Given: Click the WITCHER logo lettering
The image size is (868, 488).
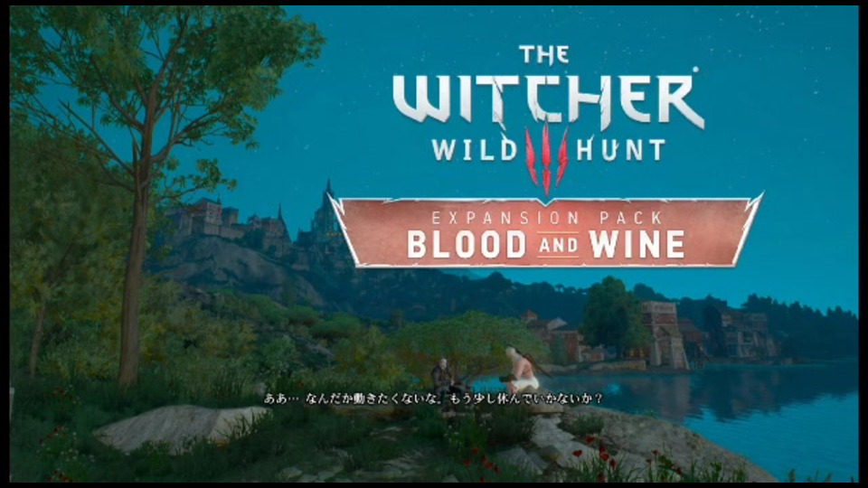Looking at the screenshot, I should click(x=548, y=99).
